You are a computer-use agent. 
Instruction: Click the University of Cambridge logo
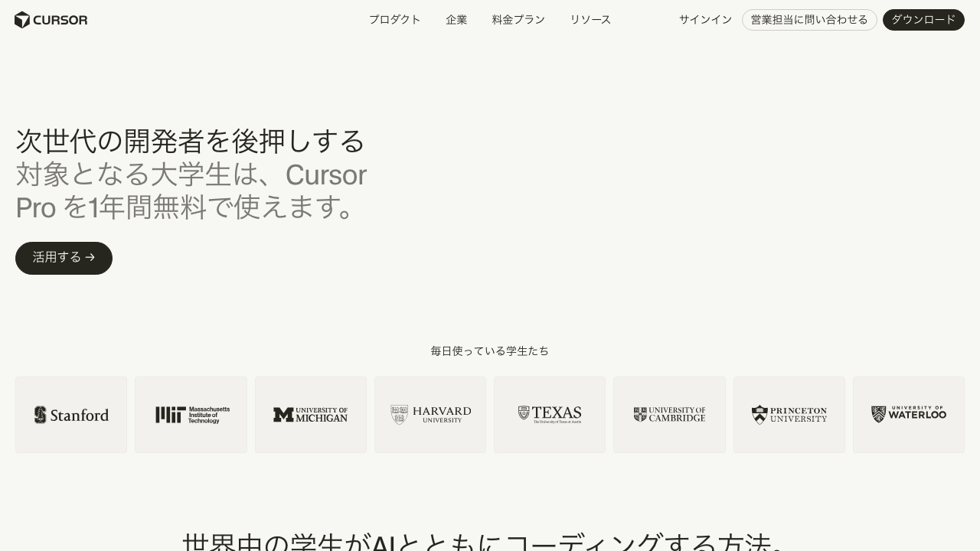pyautogui.click(x=669, y=414)
